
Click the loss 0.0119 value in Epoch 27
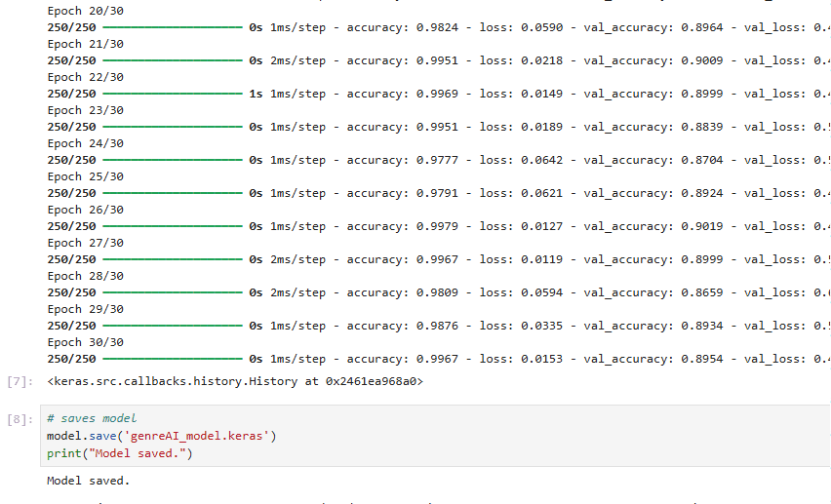point(541,259)
